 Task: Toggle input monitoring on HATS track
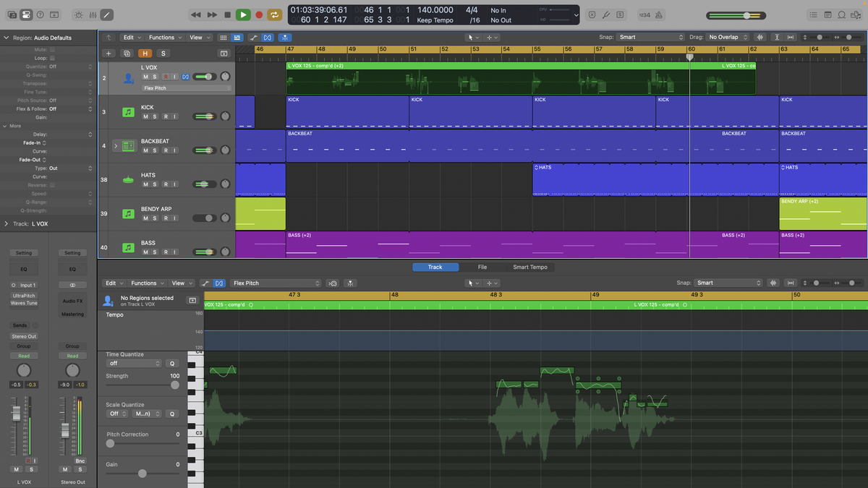(175, 184)
